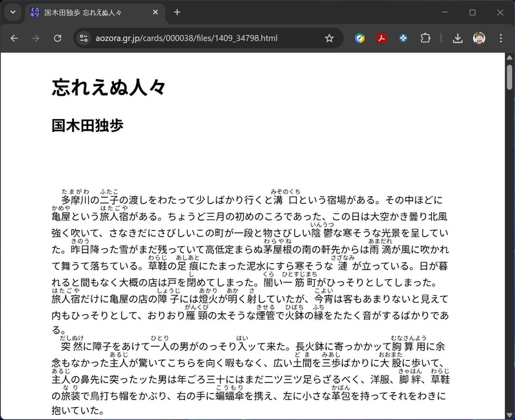Viewport: 515px width, 420px height.
Task: Click the word 亀屋 at second line start
Action: point(61,217)
